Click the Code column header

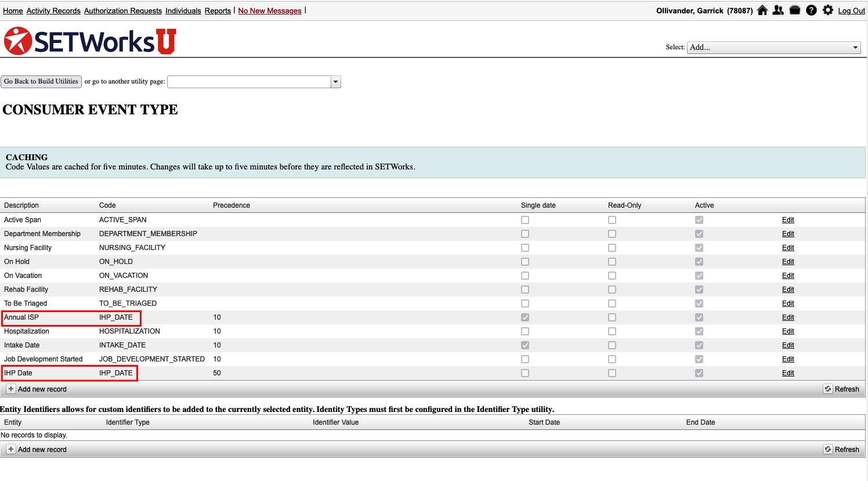tap(107, 205)
